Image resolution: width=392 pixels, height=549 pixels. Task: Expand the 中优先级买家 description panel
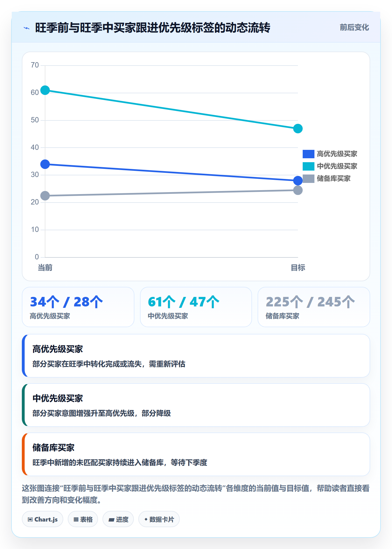196,405
